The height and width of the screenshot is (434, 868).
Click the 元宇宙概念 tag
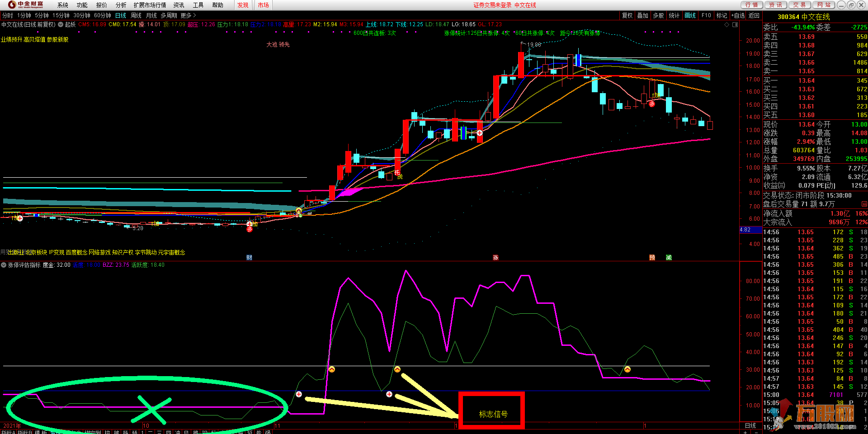(x=171, y=252)
